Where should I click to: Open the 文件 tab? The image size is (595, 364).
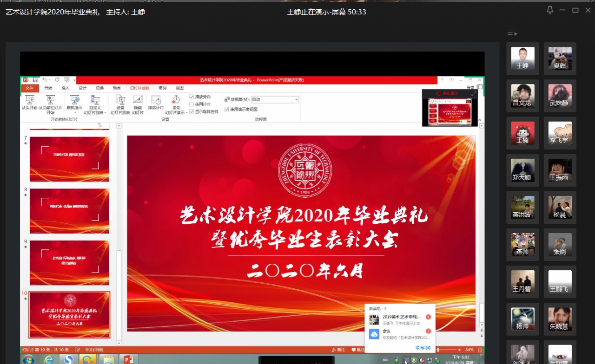[x=29, y=88]
